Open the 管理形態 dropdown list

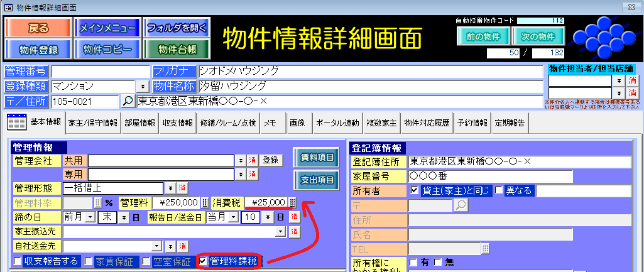[170, 188]
